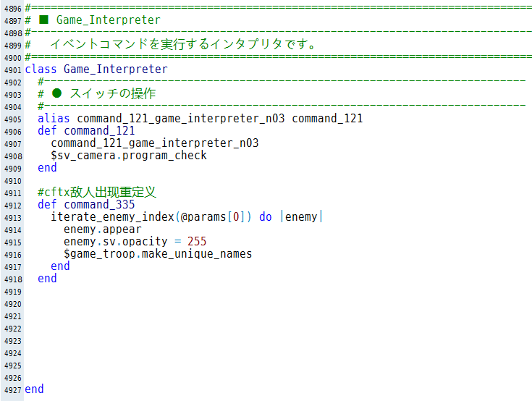Click the 'end' keyword on line 4909
This screenshot has width=532, height=401.
(x=47, y=168)
